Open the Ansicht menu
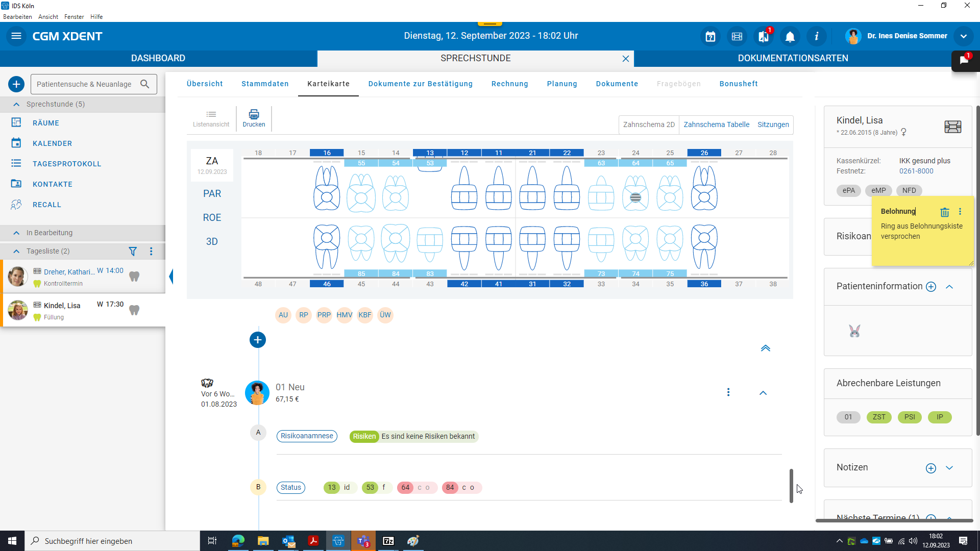 pos(48,17)
